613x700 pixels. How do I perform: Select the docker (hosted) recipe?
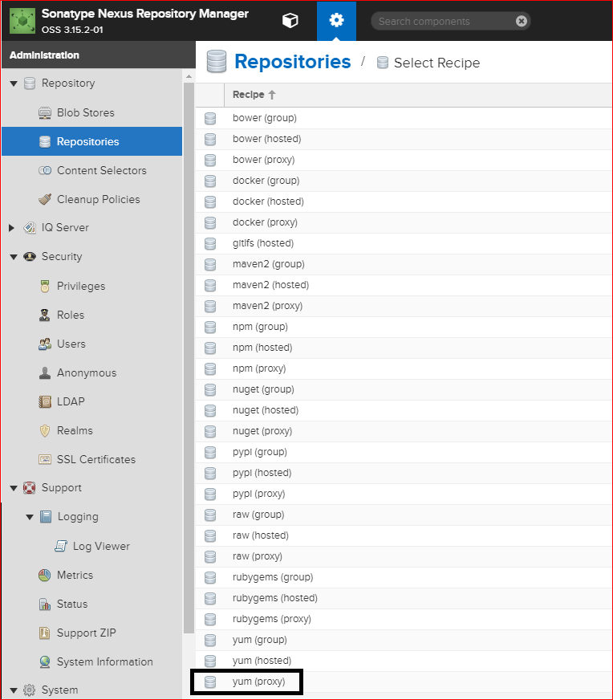click(268, 201)
